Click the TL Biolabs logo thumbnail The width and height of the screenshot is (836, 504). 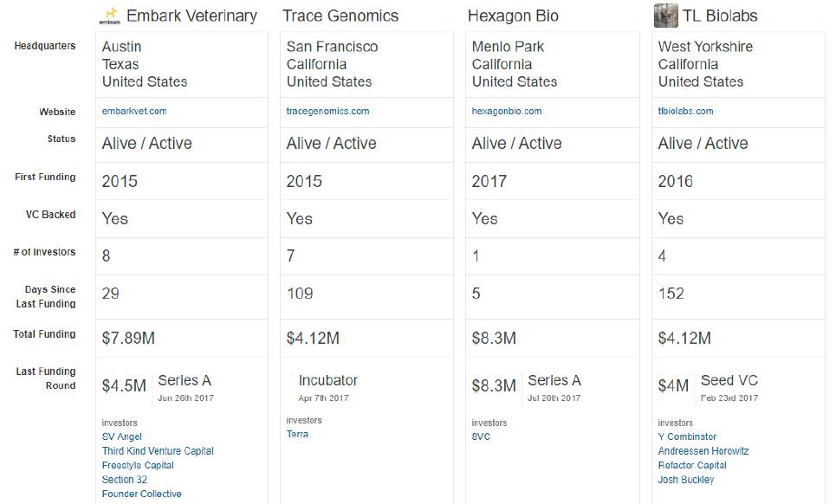click(665, 16)
